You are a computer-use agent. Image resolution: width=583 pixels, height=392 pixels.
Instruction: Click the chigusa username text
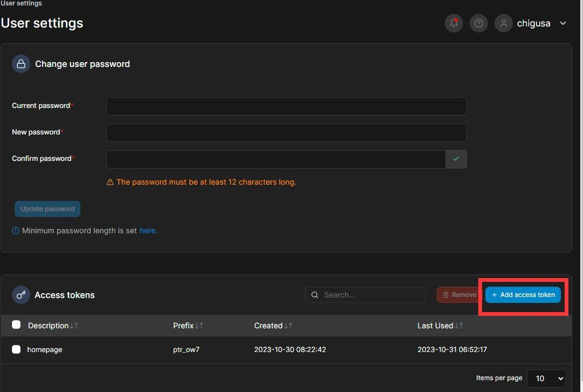coord(533,23)
